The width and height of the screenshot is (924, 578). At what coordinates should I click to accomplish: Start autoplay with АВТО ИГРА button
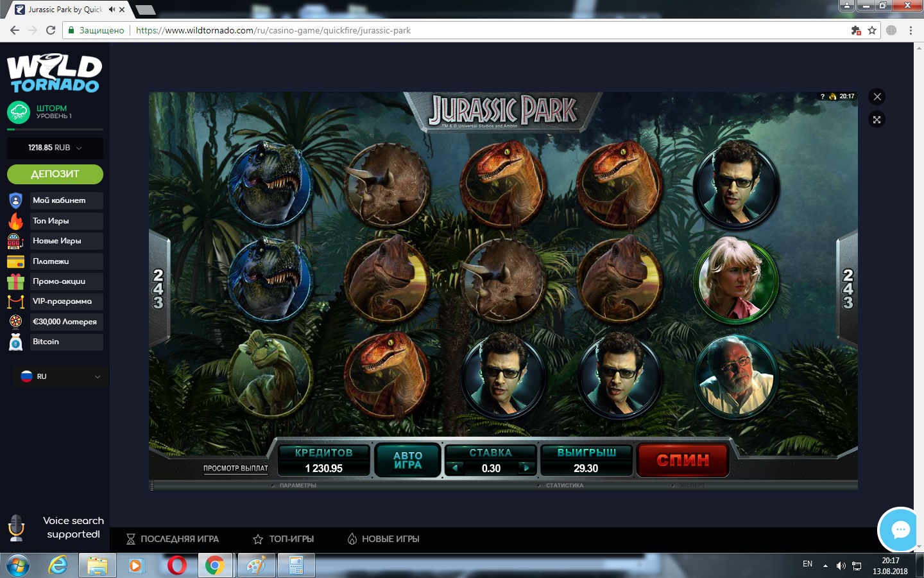(x=408, y=460)
